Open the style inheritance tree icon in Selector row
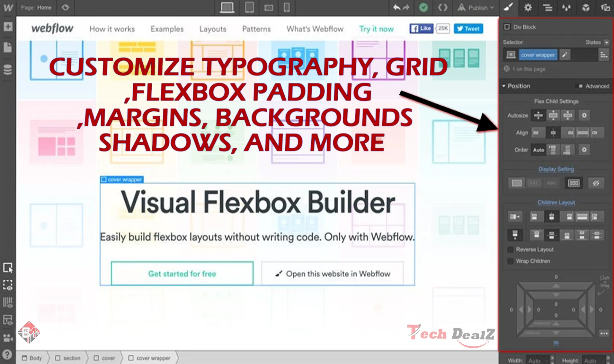The width and height of the screenshot is (614, 364). pos(604,55)
